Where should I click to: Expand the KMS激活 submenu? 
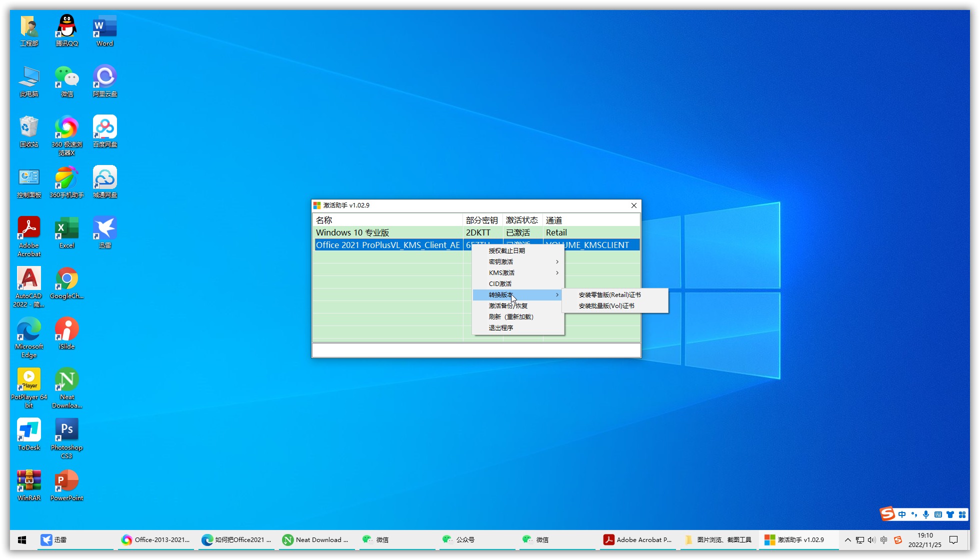[518, 272]
